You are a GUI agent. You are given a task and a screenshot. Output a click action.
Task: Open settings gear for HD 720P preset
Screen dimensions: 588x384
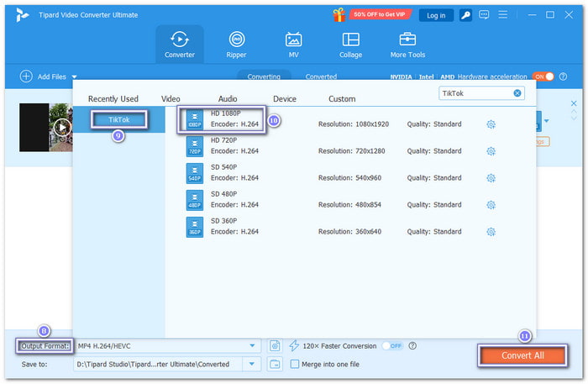pyautogui.click(x=491, y=151)
